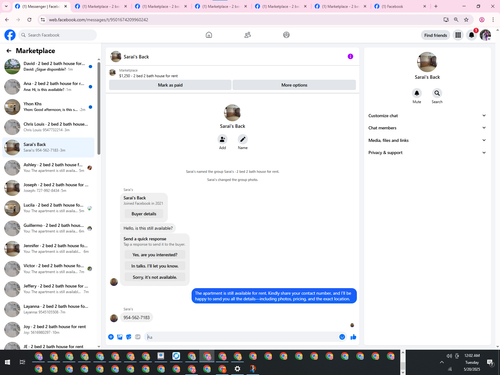This screenshot has height=375, width=500.
Task: Attach a photo using the image icon
Action: 120,337
